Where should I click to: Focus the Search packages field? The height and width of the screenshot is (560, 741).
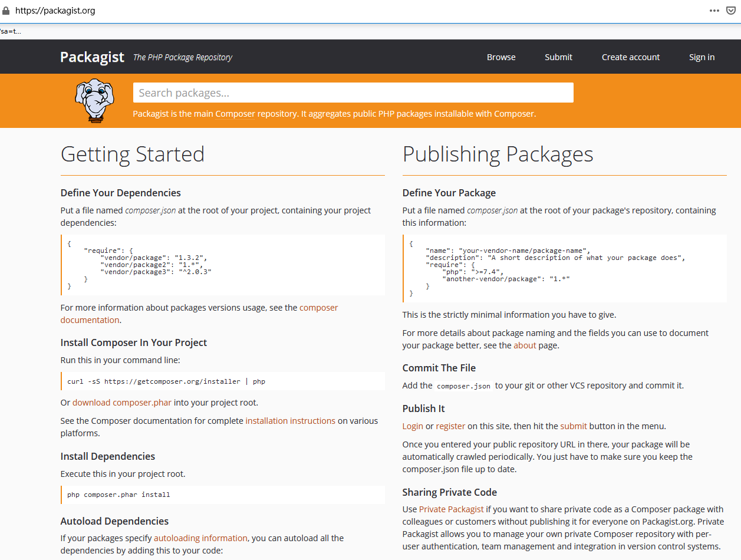coord(353,93)
